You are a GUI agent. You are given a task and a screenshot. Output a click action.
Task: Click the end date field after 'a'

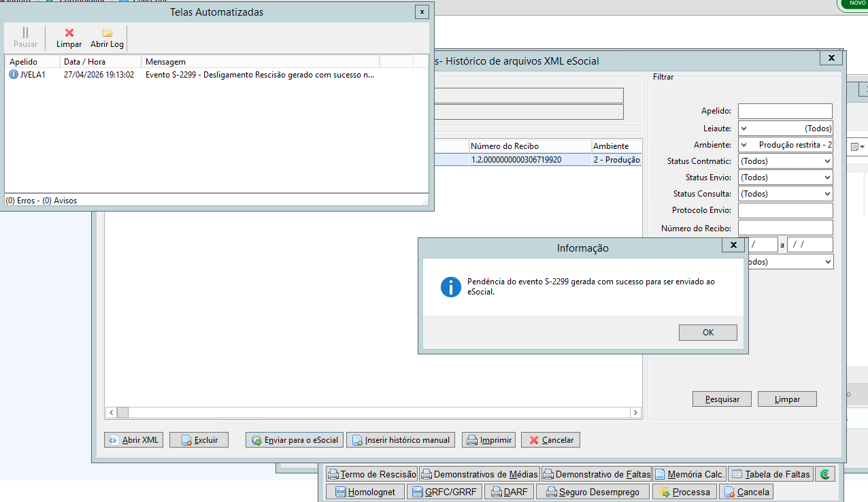click(809, 245)
